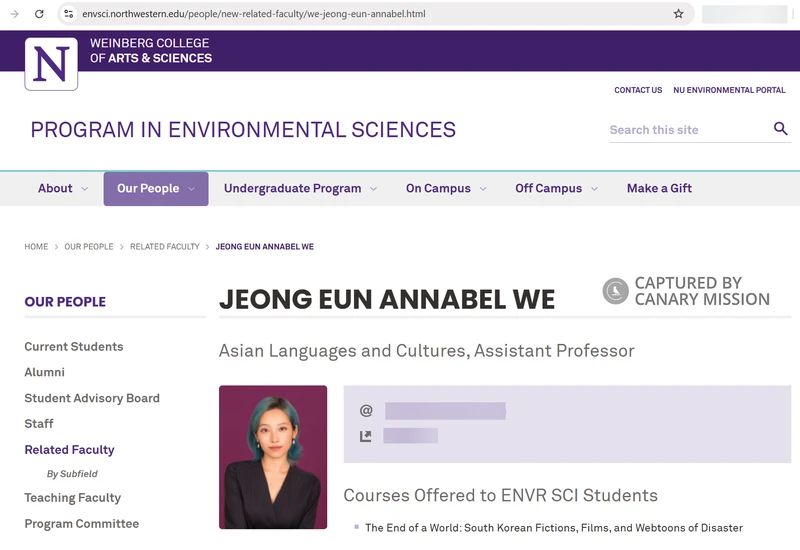800x550 pixels.
Task: Go to Contact Us link
Action: (638, 90)
